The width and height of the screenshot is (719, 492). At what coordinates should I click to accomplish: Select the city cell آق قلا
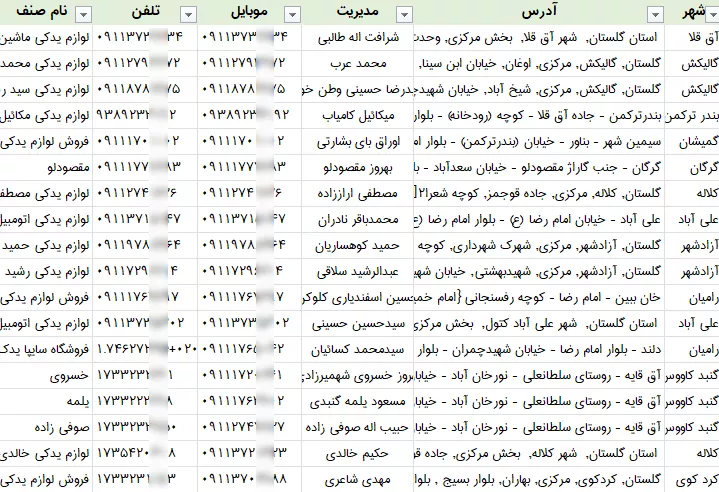click(692, 38)
